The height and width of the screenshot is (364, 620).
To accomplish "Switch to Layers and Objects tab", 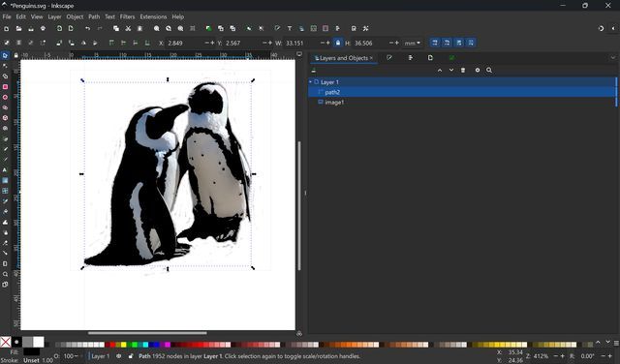I will point(343,58).
